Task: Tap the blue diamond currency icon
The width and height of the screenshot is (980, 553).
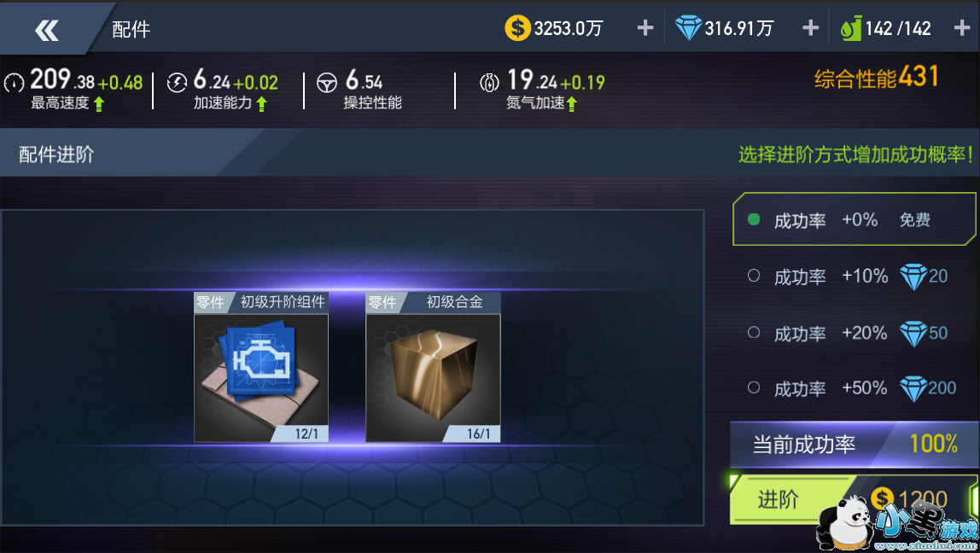Action: point(688,28)
